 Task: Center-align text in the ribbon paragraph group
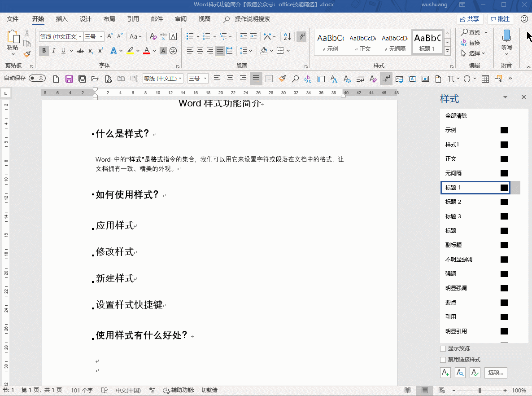point(200,51)
